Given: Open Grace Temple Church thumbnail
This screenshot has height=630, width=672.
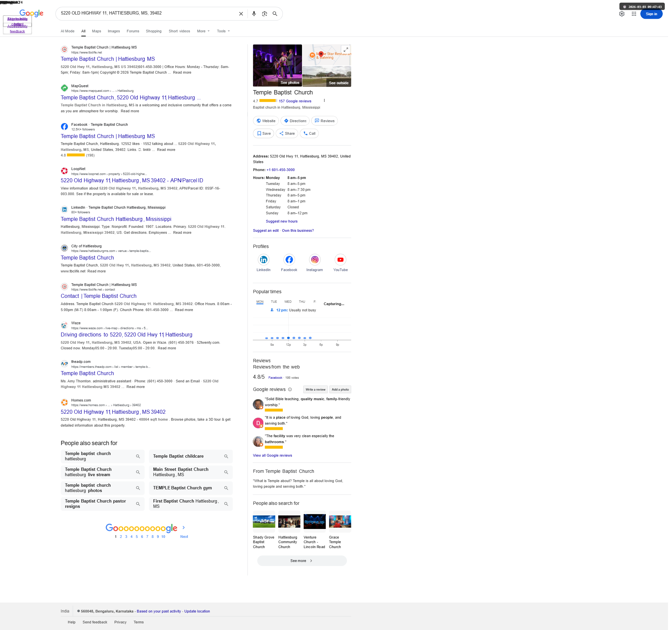Looking at the screenshot, I should point(342,524).
